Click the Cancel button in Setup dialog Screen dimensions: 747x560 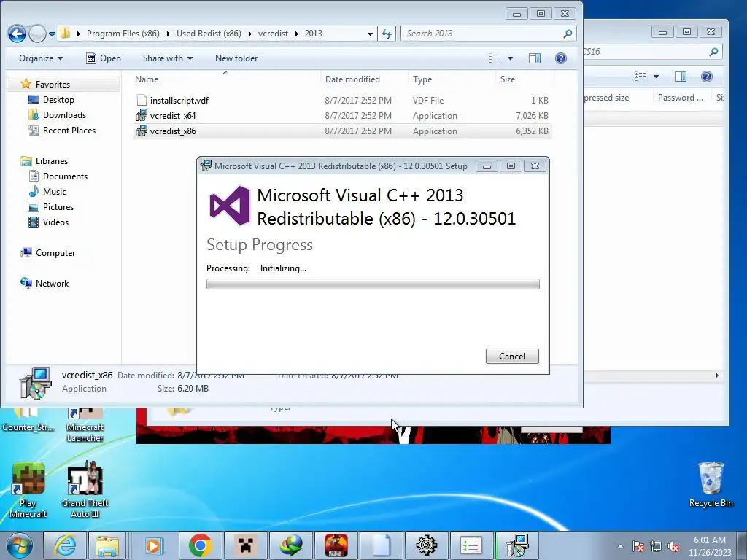(x=512, y=356)
